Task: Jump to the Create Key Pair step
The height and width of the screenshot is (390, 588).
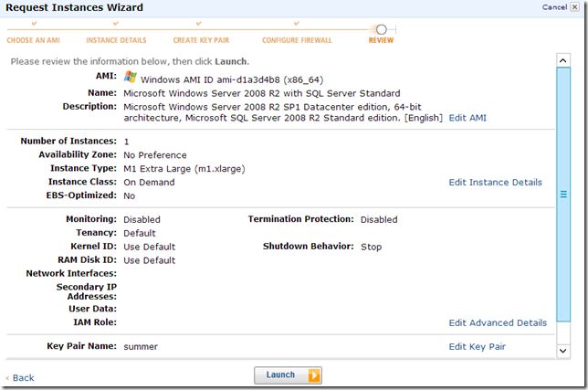Action: [x=201, y=40]
